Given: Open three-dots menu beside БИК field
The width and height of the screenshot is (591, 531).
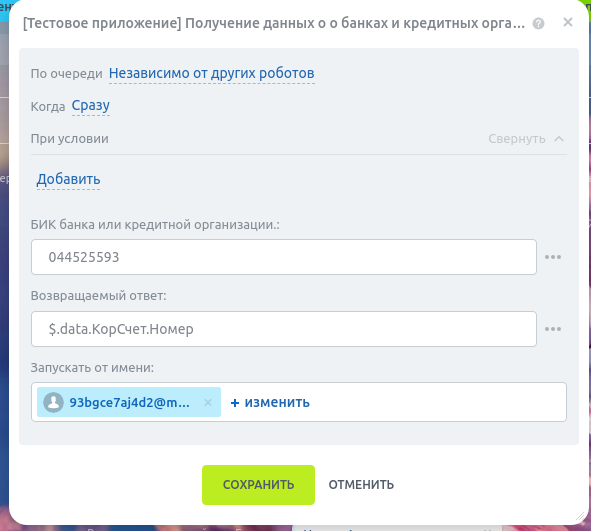Looking at the screenshot, I should click(553, 257).
